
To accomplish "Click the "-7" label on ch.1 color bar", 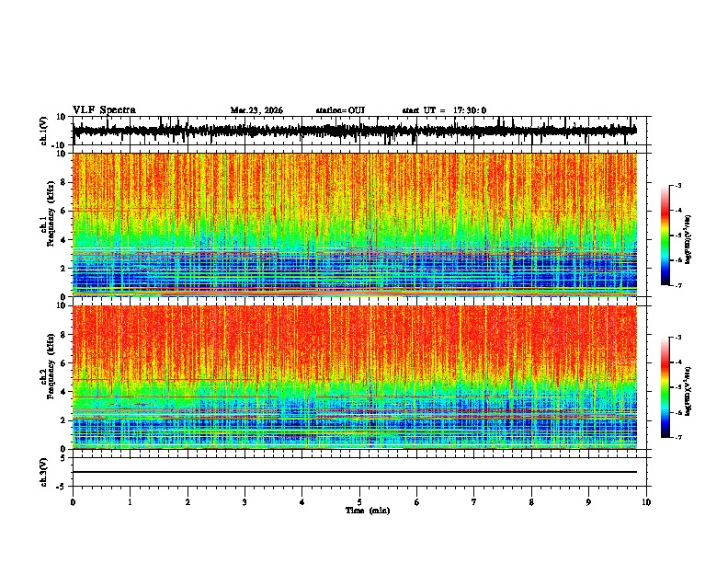I will pyautogui.click(x=678, y=285).
